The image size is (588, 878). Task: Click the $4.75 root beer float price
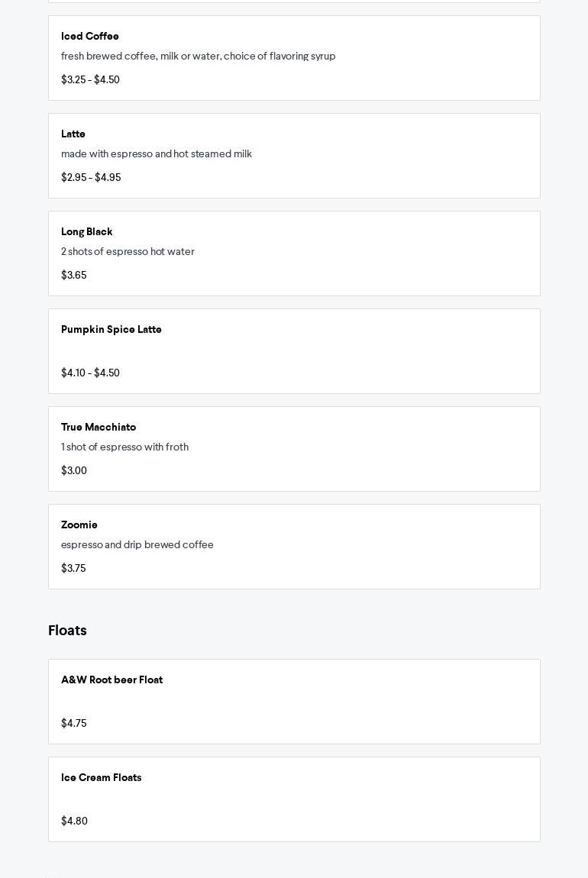tap(74, 724)
